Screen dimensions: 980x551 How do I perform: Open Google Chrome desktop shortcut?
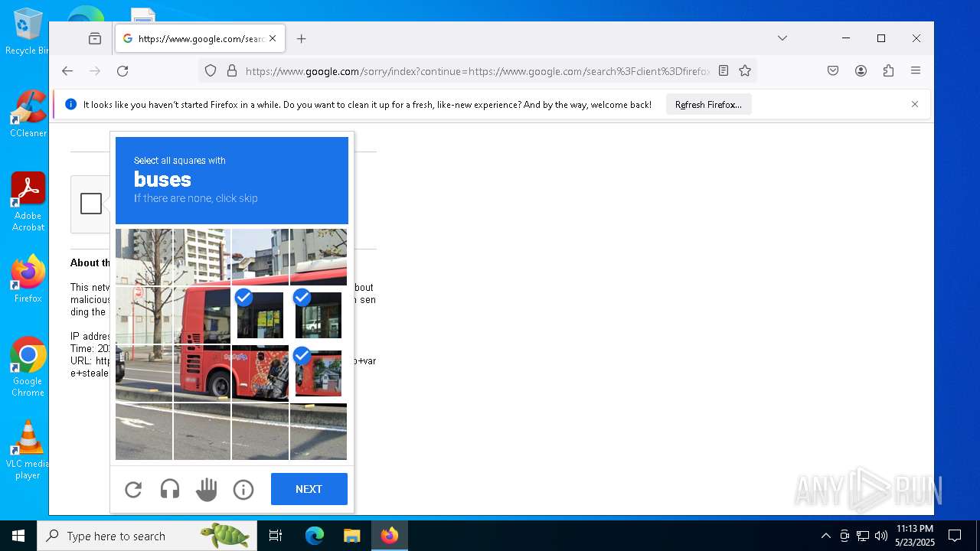click(x=28, y=367)
